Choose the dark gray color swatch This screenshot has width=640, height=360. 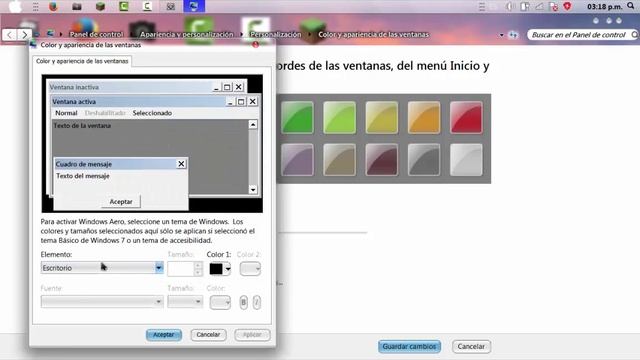[x=424, y=160]
